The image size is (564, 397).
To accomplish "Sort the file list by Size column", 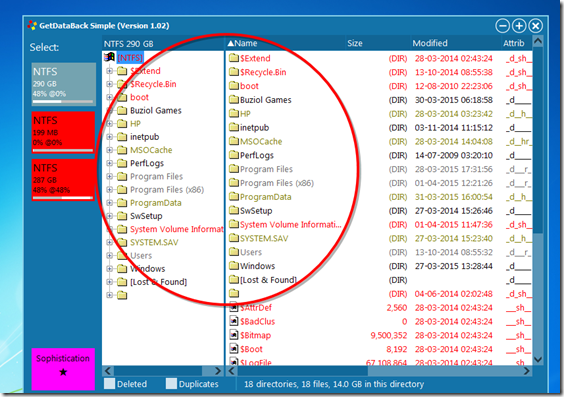I will [378, 43].
